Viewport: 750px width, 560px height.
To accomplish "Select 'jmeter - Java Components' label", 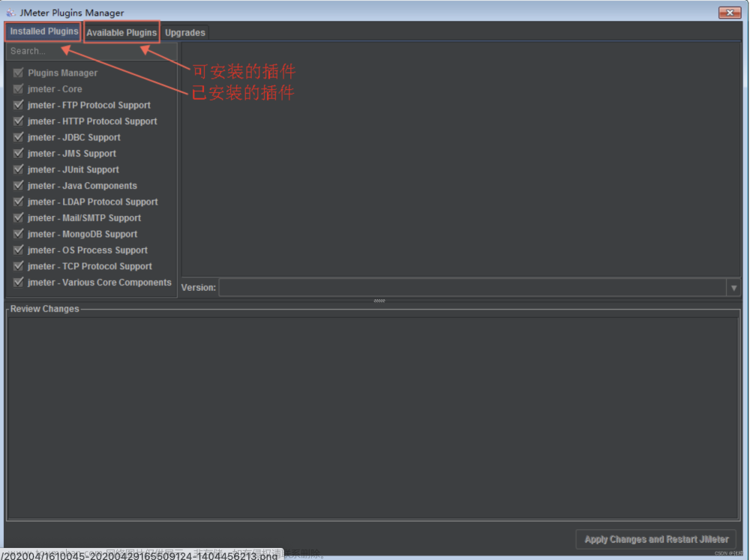I will tap(82, 186).
